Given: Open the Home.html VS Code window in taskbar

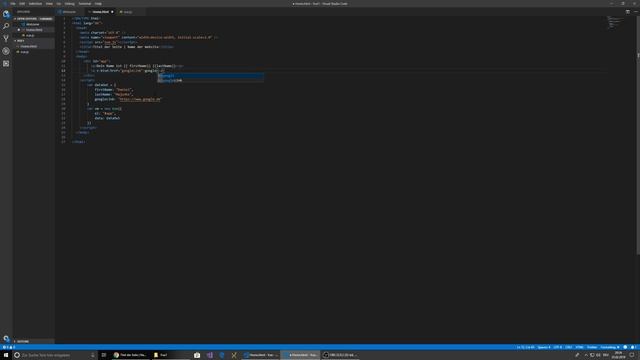Looking at the screenshot, I should point(261,355).
